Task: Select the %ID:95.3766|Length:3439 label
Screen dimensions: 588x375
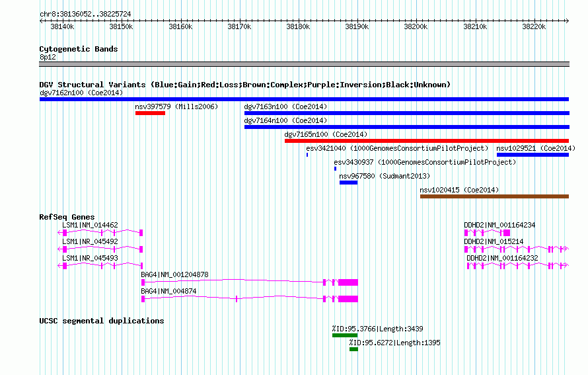Action: (x=378, y=329)
